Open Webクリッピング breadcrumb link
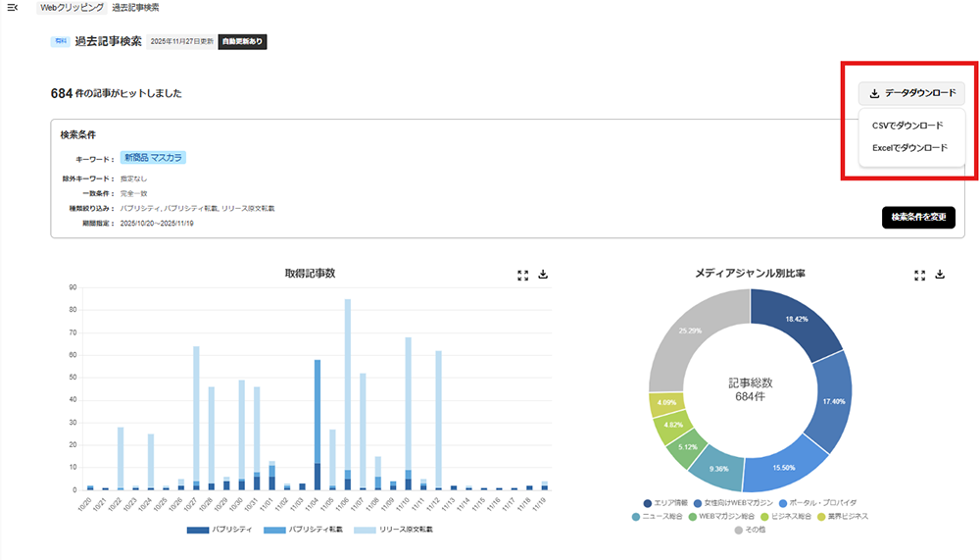Screen dimensions: 980x560 (72, 8)
